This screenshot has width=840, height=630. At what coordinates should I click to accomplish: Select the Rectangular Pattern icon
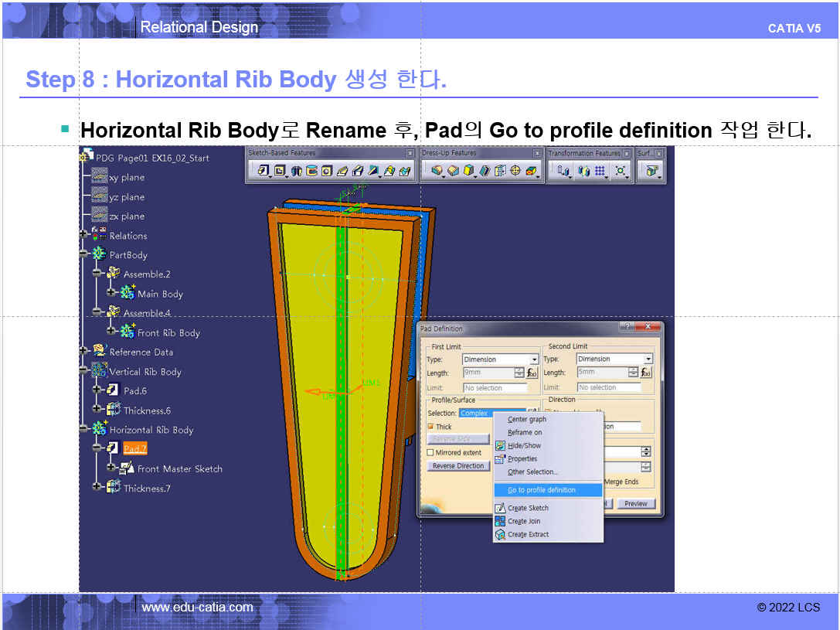pos(600,171)
